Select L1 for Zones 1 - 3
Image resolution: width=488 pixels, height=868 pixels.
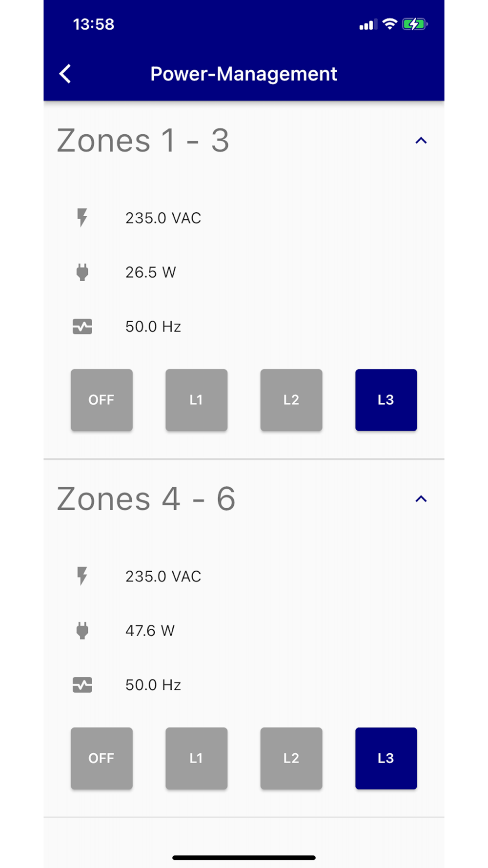coord(196,400)
